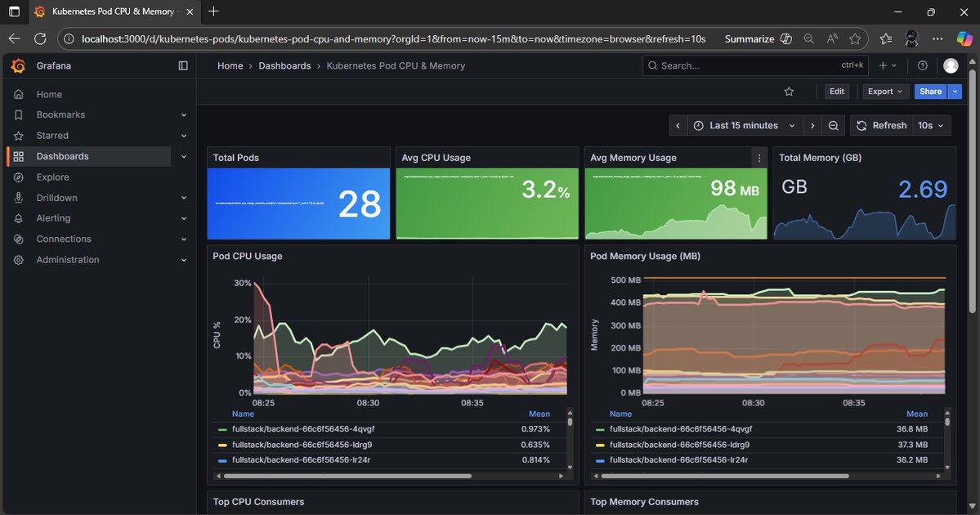980x515 pixels.
Task: Expand the Connections section
Action: click(x=184, y=240)
